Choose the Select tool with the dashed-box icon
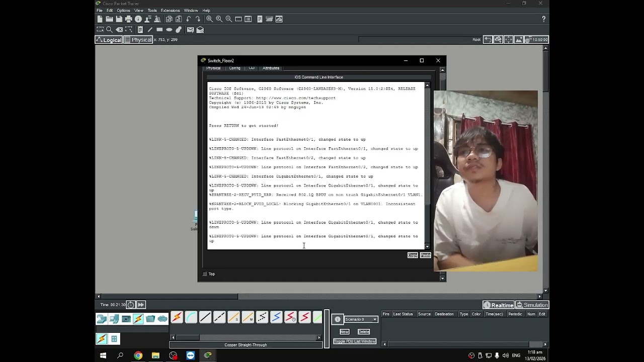644x362 pixels. 100,30
